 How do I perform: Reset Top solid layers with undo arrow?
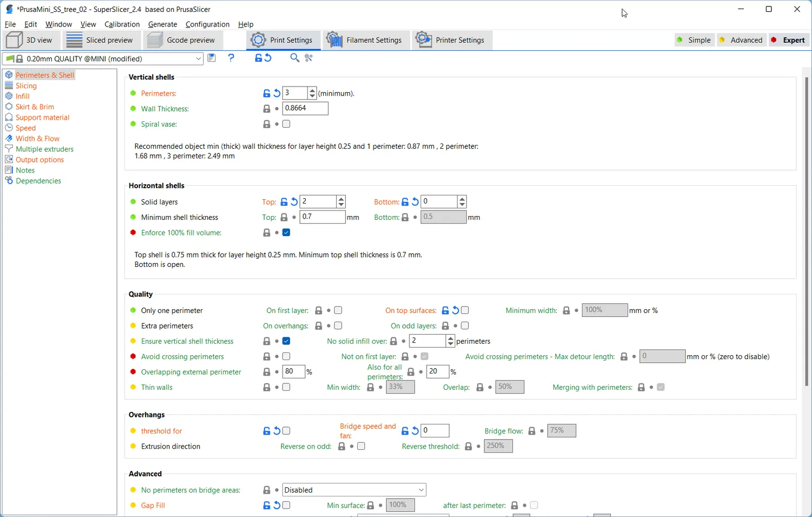[x=294, y=202]
